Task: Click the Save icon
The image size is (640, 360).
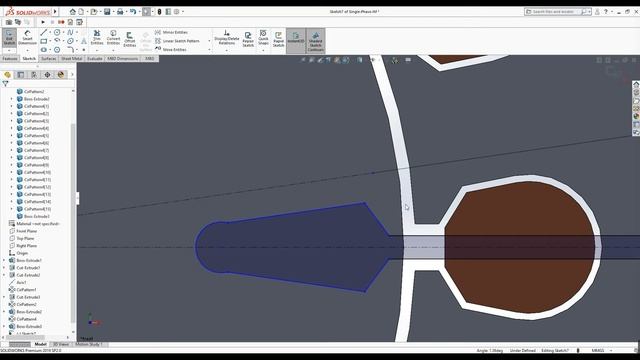Action: click(107, 12)
